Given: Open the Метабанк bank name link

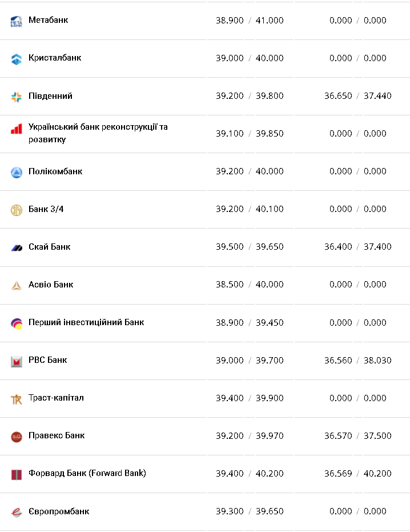Looking at the screenshot, I should click(48, 20).
